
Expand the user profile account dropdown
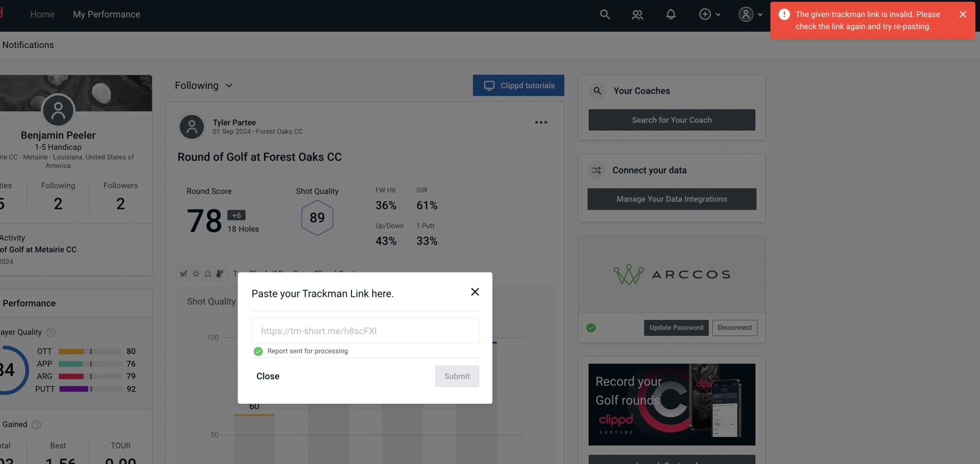coord(750,14)
